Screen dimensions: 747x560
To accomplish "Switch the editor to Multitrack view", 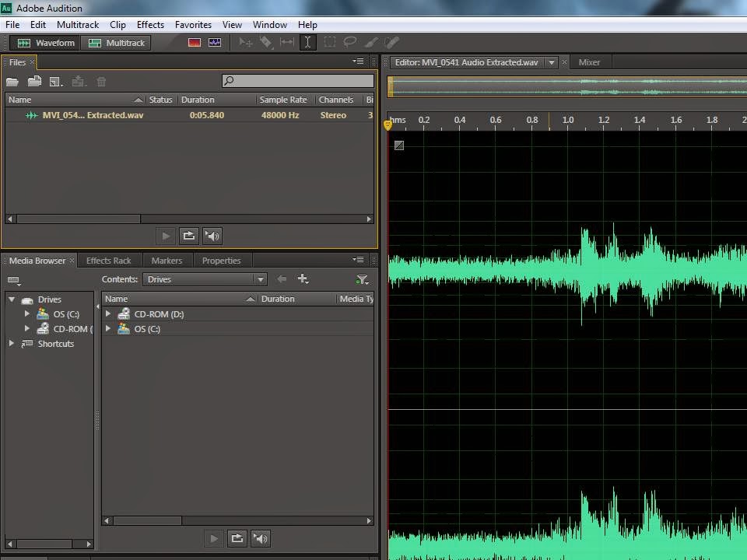I will click(x=115, y=43).
